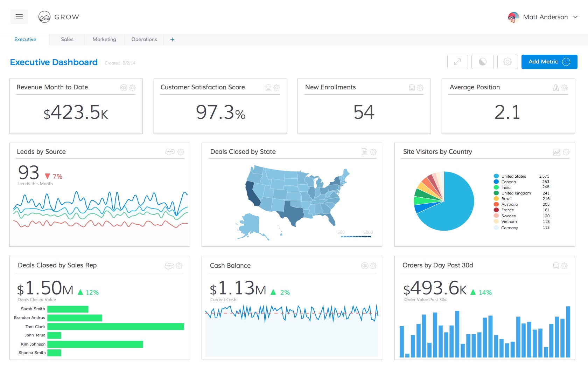This screenshot has width=588, height=368.
Task: Click the Add Metric button
Action: tap(549, 62)
